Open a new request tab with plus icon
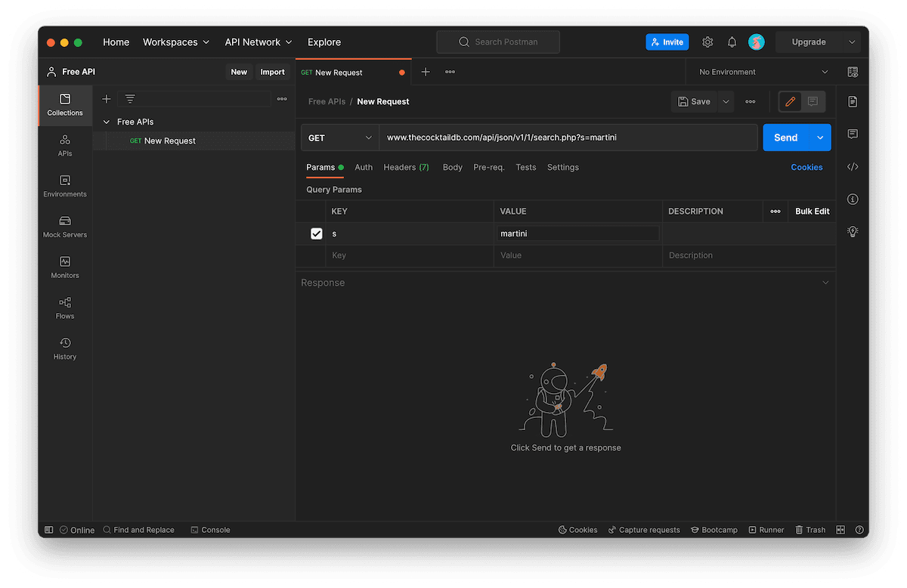The image size is (907, 588). tap(426, 72)
